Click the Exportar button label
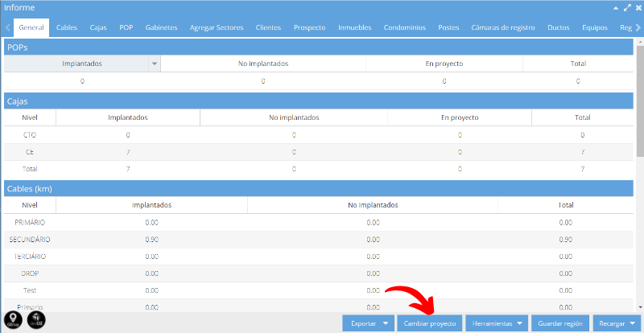The width and height of the screenshot is (644, 333). coord(364,323)
